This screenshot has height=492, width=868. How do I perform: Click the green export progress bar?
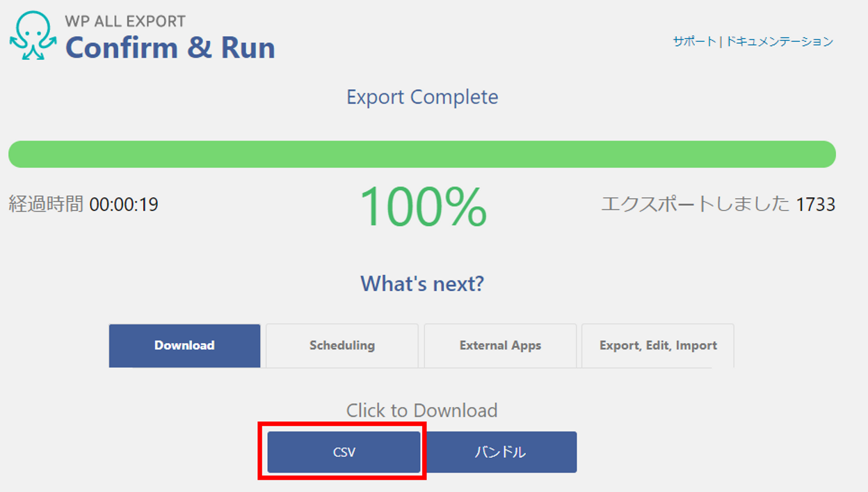(x=422, y=154)
